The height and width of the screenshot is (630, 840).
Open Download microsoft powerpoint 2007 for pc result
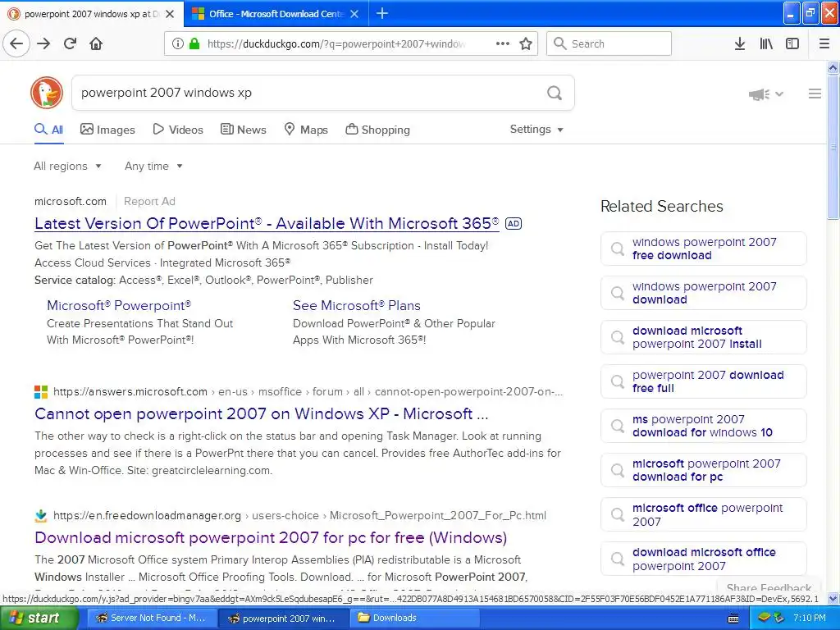(x=271, y=537)
